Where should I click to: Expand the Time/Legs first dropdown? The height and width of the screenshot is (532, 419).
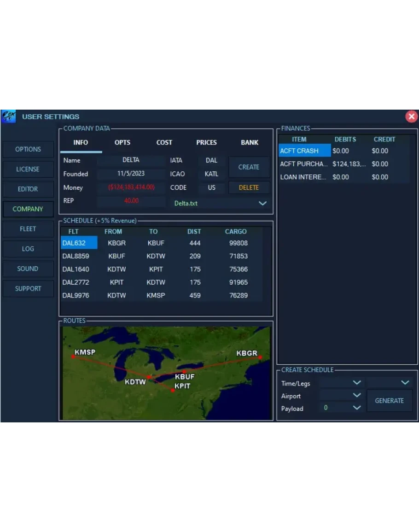coord(356,383)
